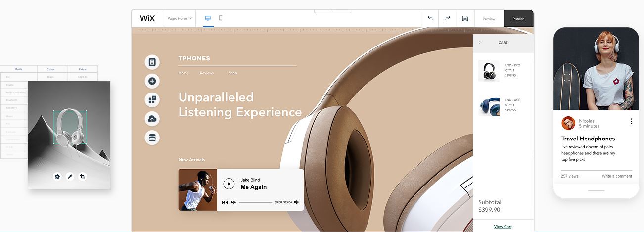This screenshot has width=644, height=232.
Task: Open the Content Manager database icon
Action: (x=152, y=138)
